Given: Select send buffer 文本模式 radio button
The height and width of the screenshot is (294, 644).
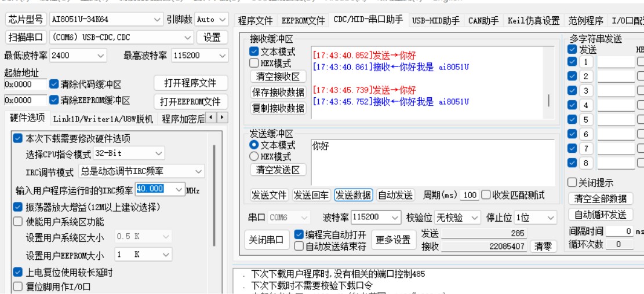Looking at the screenshot, I should point(254,145).
